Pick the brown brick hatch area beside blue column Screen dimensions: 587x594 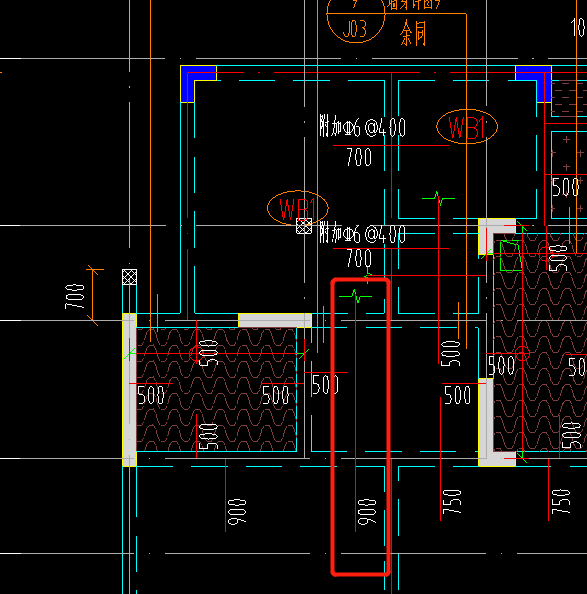pos(569,98)
